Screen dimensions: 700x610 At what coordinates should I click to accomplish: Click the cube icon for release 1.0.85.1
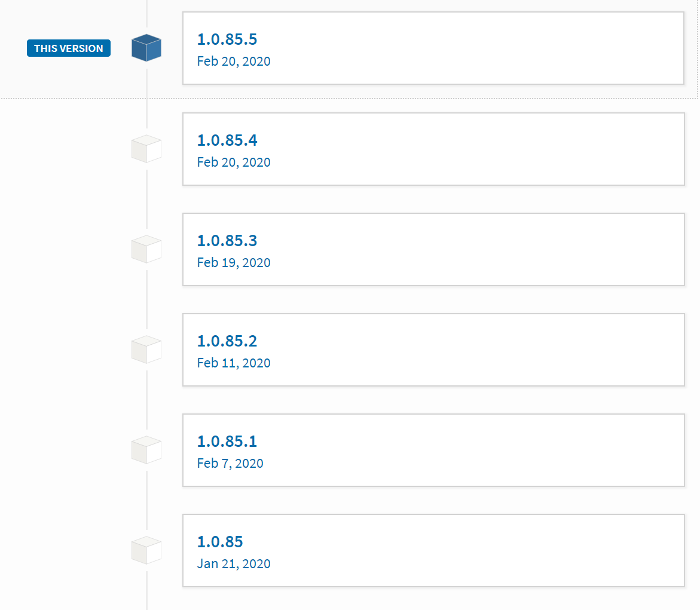click(x=146, y=450)
